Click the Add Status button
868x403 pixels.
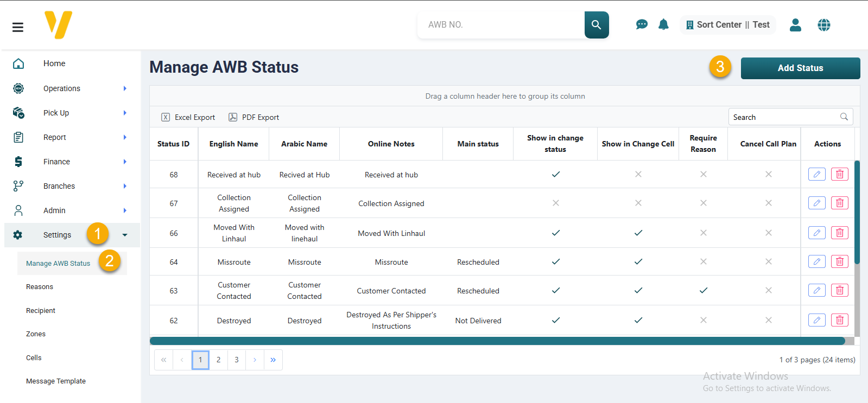[x=801, y=68]
